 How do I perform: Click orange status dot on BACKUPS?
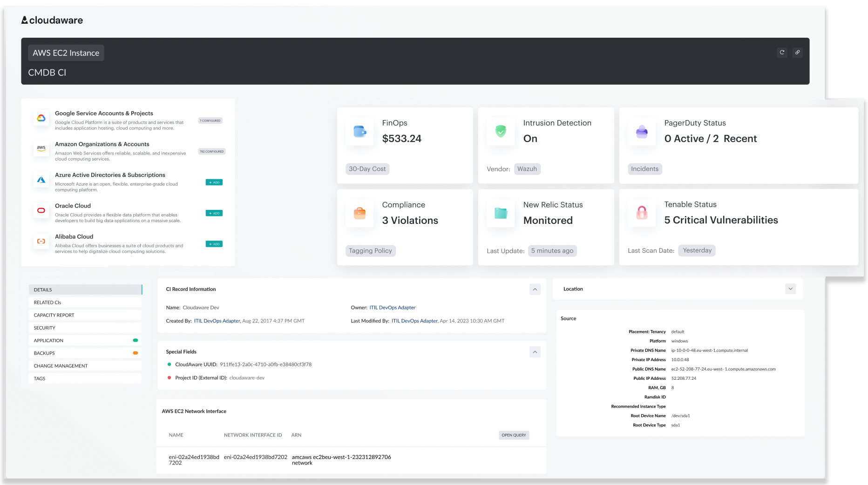[x=136, y=353]
